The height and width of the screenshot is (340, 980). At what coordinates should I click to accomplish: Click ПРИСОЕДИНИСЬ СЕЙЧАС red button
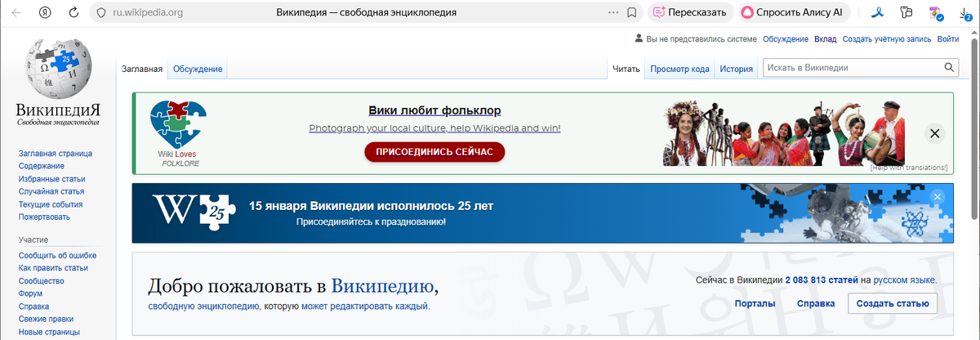pos(434,152)
